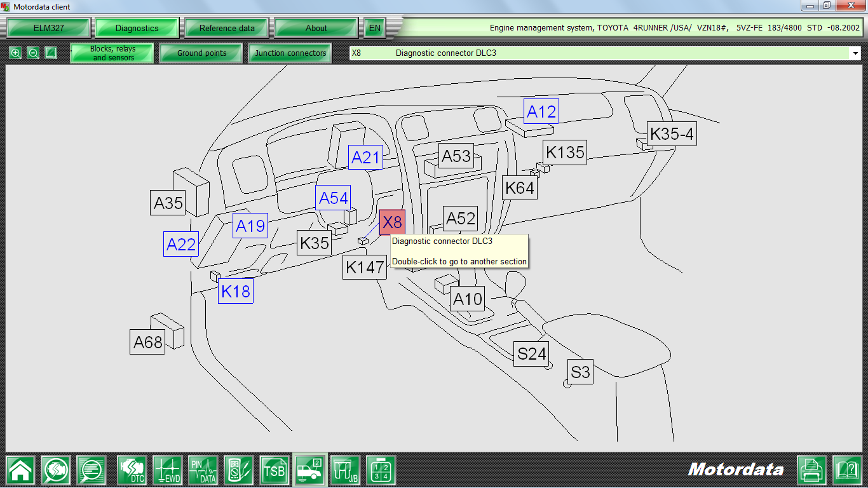Image resolution: width=868 pixels, height=488 pixels.
Task: Select component label A53
Action: click(456, 156)
